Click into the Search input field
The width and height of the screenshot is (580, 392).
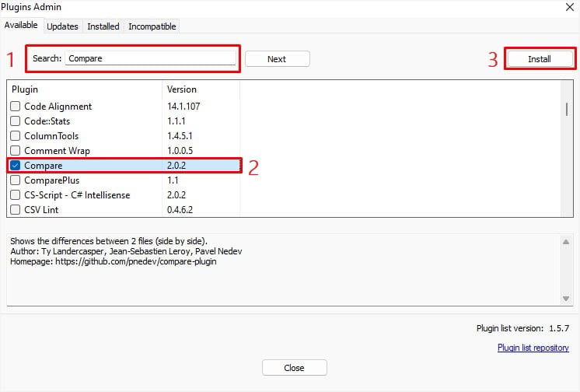(150, 58)
